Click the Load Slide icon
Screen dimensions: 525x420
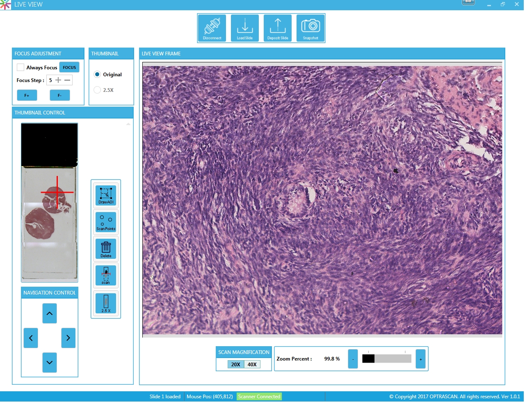[245, 28]
